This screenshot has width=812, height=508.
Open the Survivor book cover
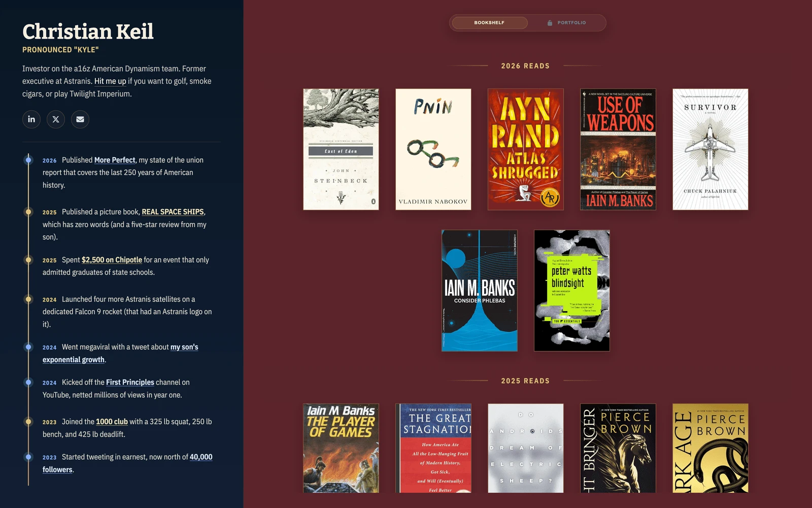click(710, 149)
